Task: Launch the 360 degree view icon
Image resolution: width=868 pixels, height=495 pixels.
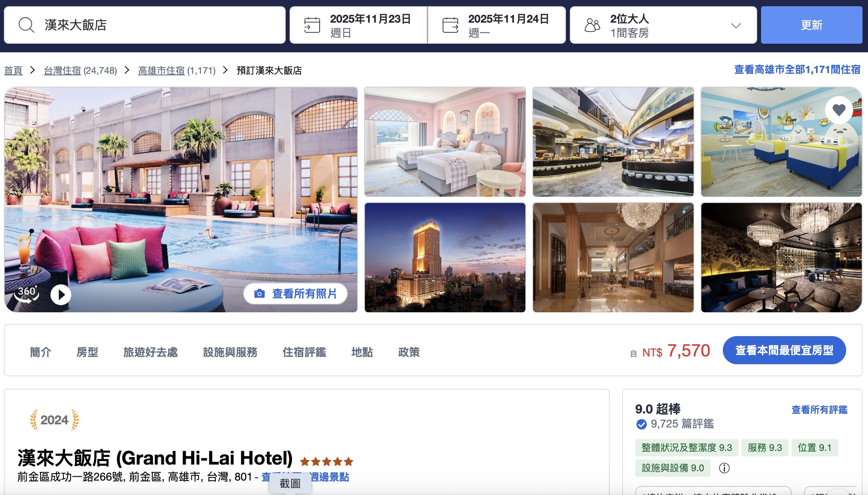Action: [x=27, y=294]
